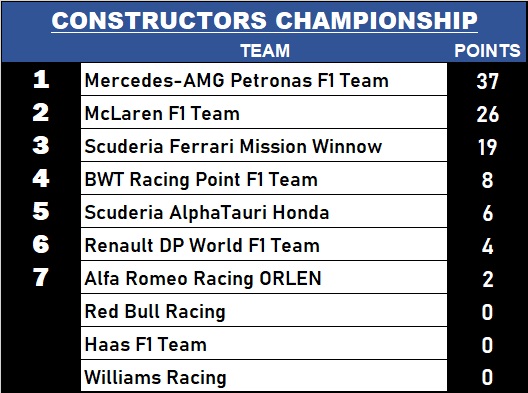
Task: Click the Constructors Championship title
Action: pyautogui.click(x=264, y=21)
